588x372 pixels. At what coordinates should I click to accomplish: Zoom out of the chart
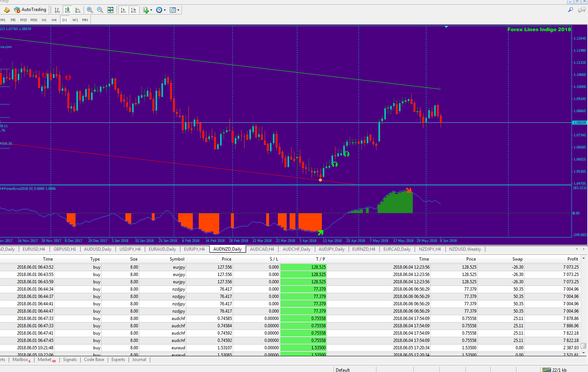click(100, 10)
